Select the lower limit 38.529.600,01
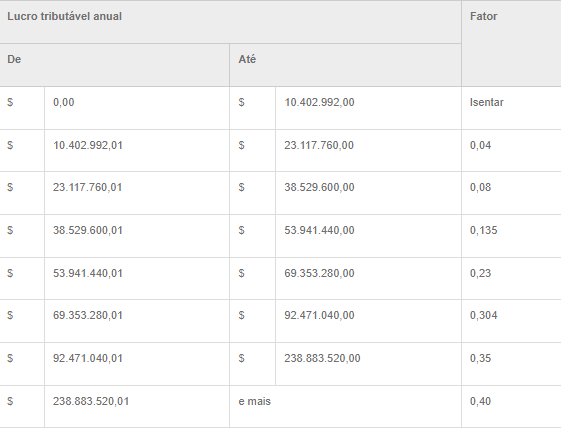This screenshot has width=561, height=429. [x=137, y=236]
